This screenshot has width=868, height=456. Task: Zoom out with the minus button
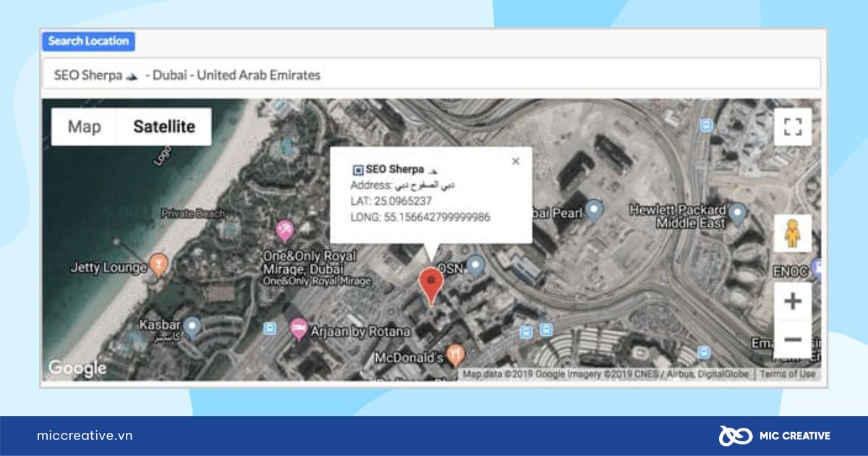pos(793,339)
